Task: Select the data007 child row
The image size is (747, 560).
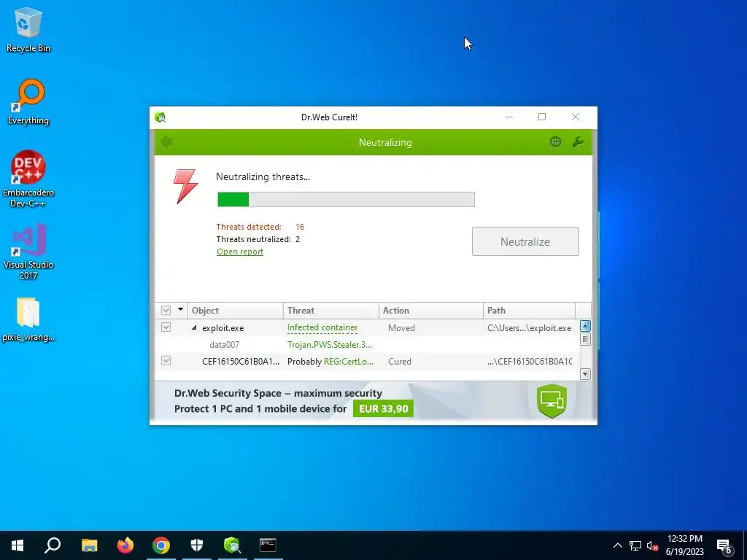Action: (225, 344)
